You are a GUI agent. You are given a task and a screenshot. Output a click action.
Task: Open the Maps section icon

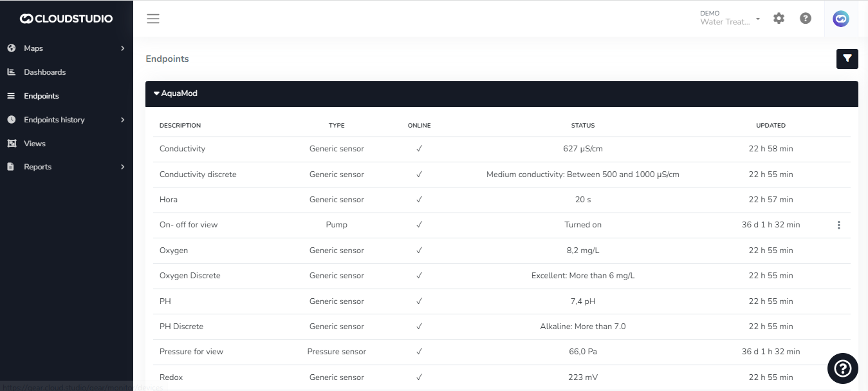pos(10,48)
